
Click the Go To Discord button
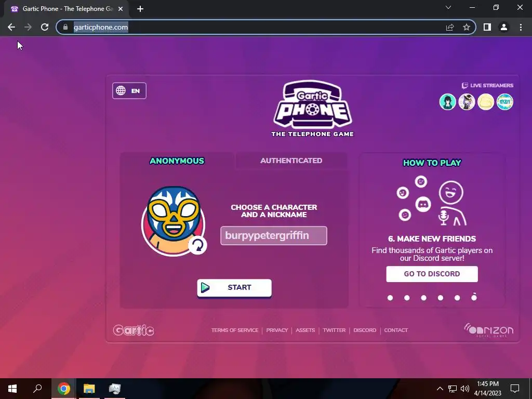coord(432,274)
